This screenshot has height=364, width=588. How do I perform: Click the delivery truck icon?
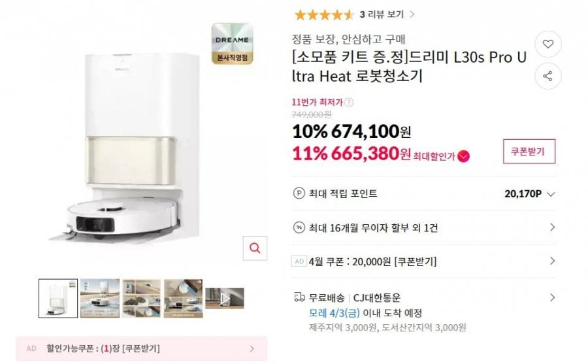pyautogui.click(x=299, y=297)
